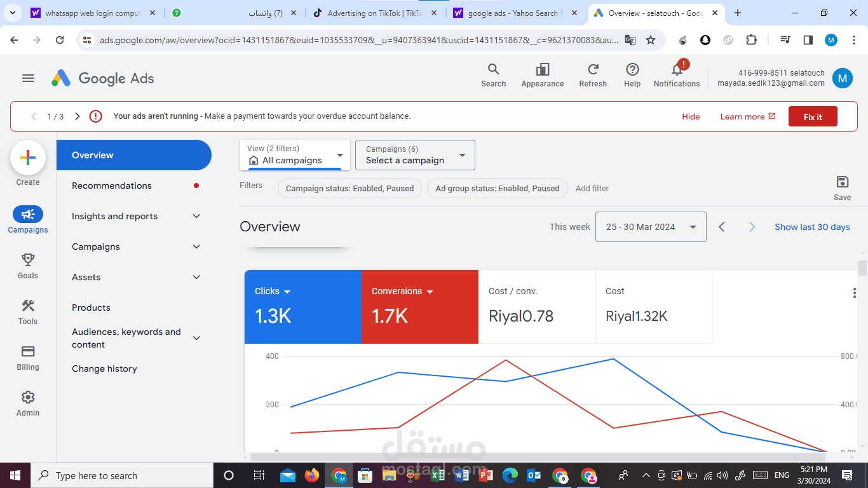Go to the next alert in the banner
The image size is (868, 488).
coord(78,116)
